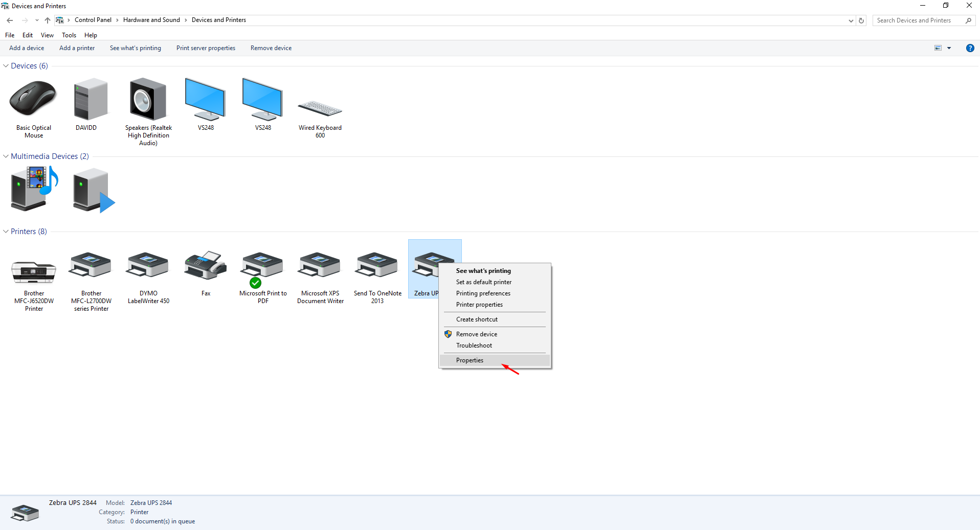
Task: Click Add a printer in toolbar
Action: (x=77, y=48)
